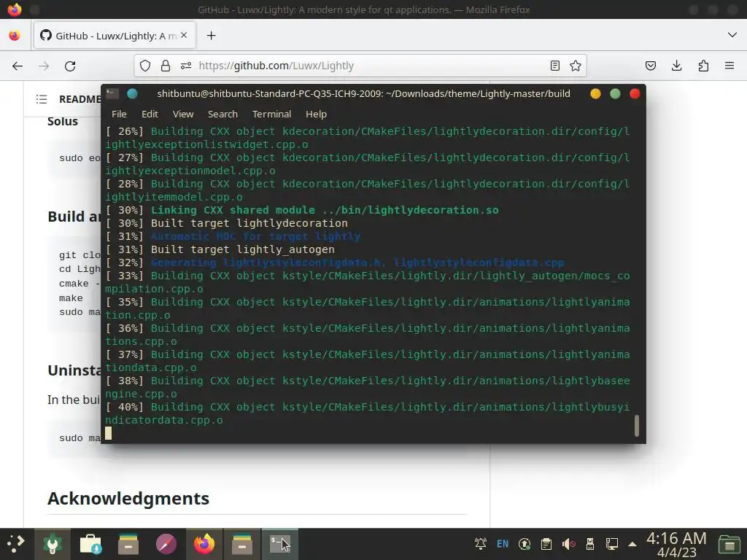Open the notifications bell tray icon
Viewport: 747px width, 560px height.
pos(480,543)
